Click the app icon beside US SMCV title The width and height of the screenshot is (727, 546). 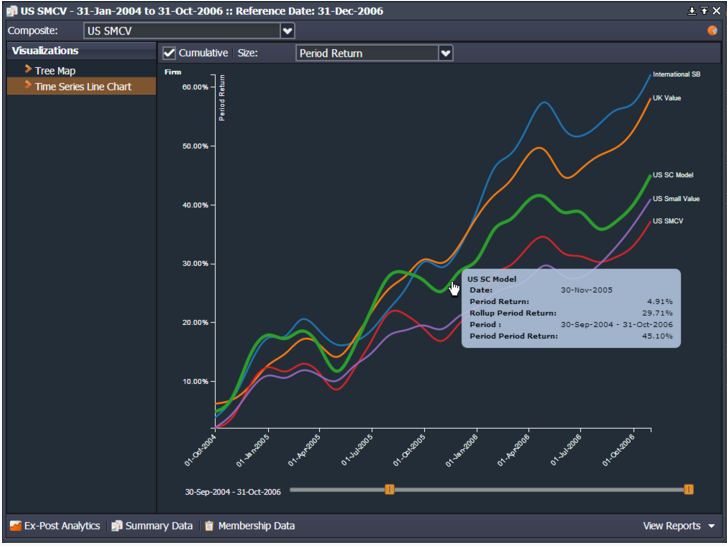pyautogui.click(x=10, y=10)
